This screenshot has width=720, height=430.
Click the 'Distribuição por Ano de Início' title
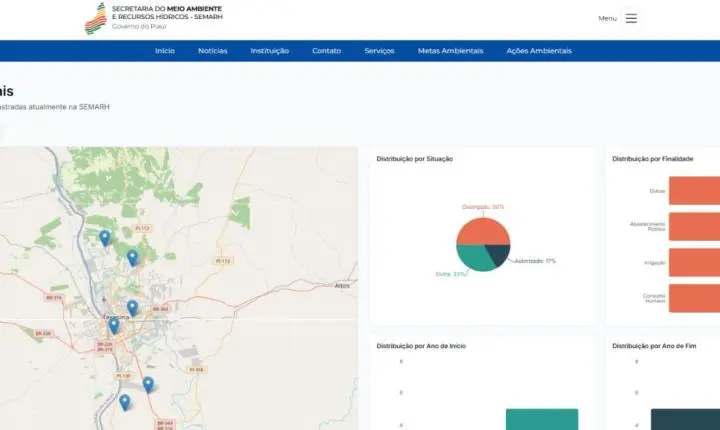coord(421,346)
